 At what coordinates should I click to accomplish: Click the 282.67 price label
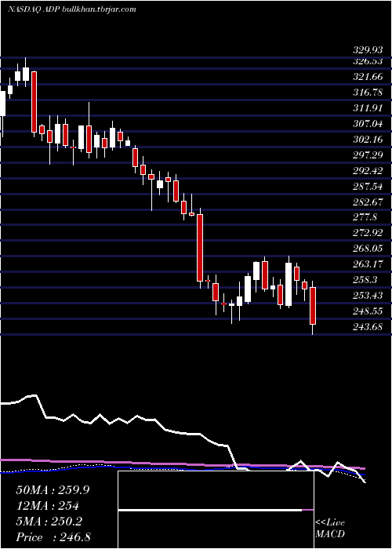368,202
